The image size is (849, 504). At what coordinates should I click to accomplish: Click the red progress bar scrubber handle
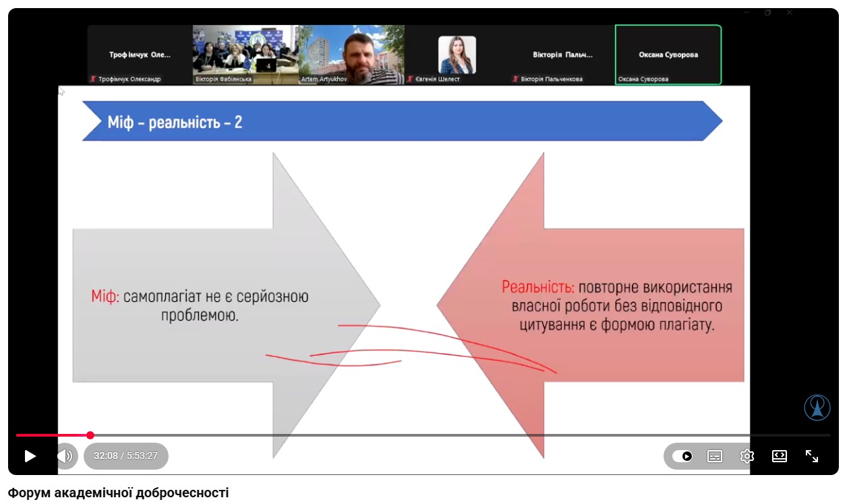(x=90, y=435)
